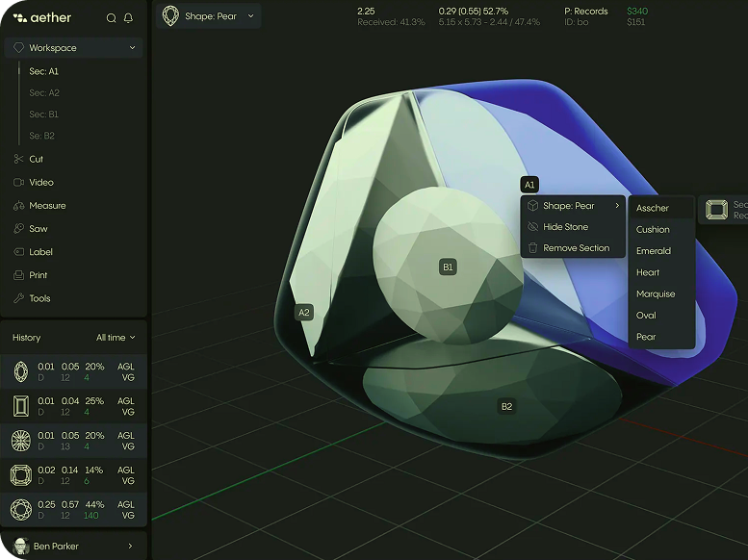Open the Label tool
748x560 pixels.
40,252
